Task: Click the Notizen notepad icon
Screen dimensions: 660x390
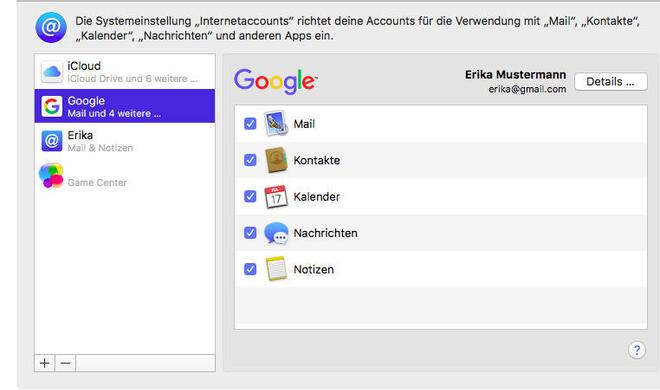Action: pos(276,269)
